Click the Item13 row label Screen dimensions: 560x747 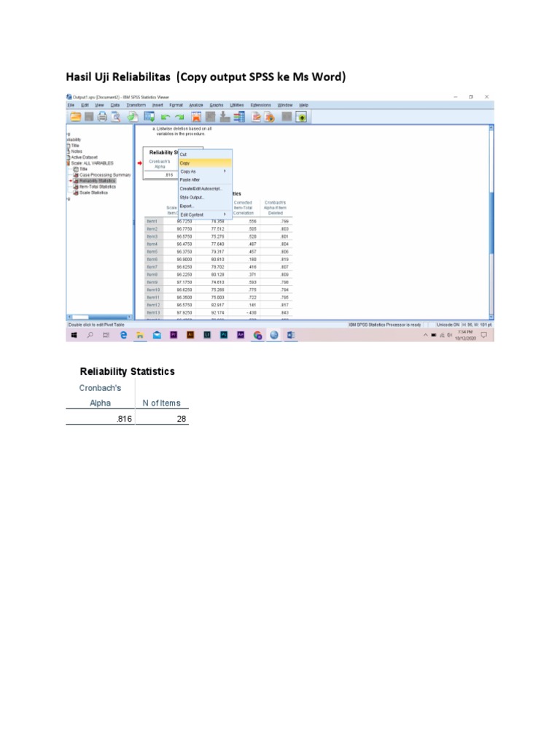click(x=153, y=313)
